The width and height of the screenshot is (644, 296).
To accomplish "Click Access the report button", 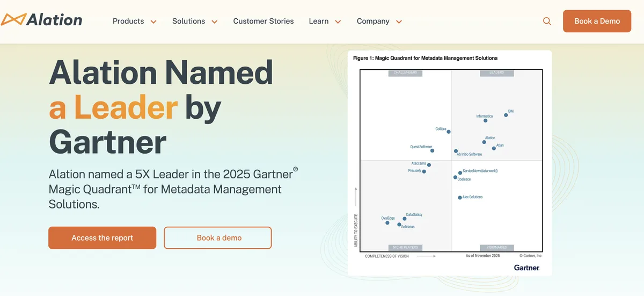I will coord(102,238).
